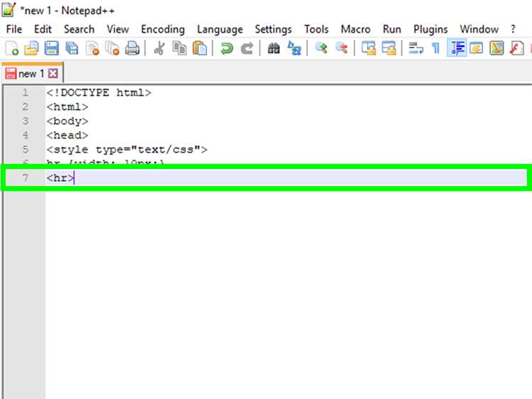The image size is (532, 399).
Task: Close all documents toolbar icon
Action: coord(112,48)
